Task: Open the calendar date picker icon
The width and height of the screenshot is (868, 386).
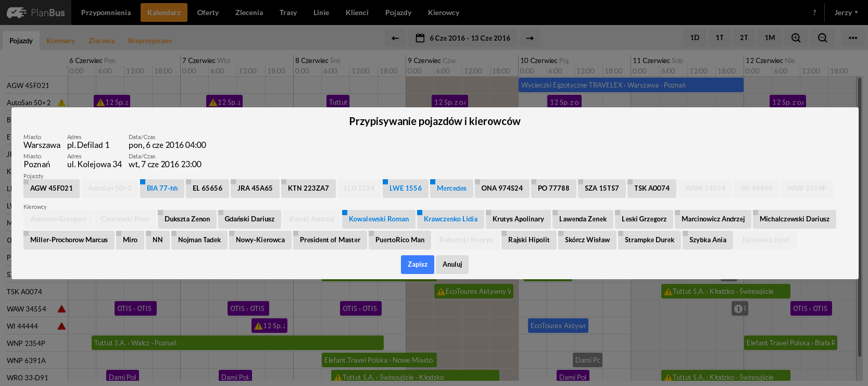Action: click(x=420, y=38)
